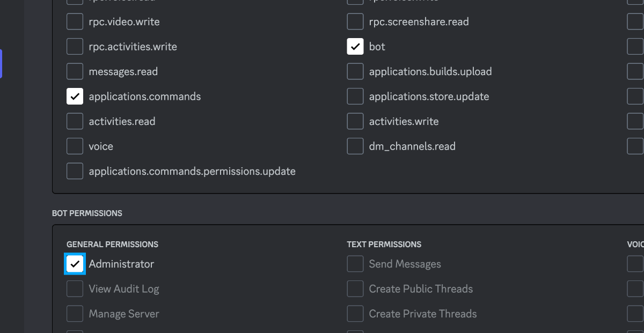Tick the activities.write checkbox

pos(355,122)
